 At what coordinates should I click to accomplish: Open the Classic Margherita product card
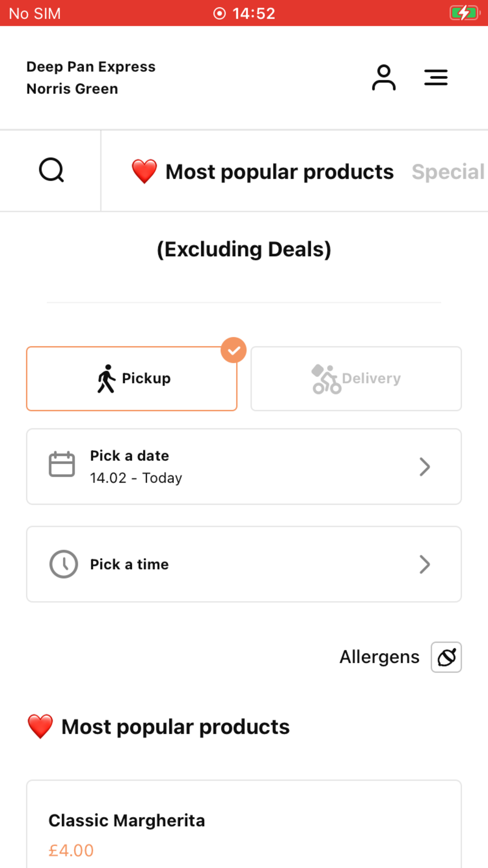244,824
